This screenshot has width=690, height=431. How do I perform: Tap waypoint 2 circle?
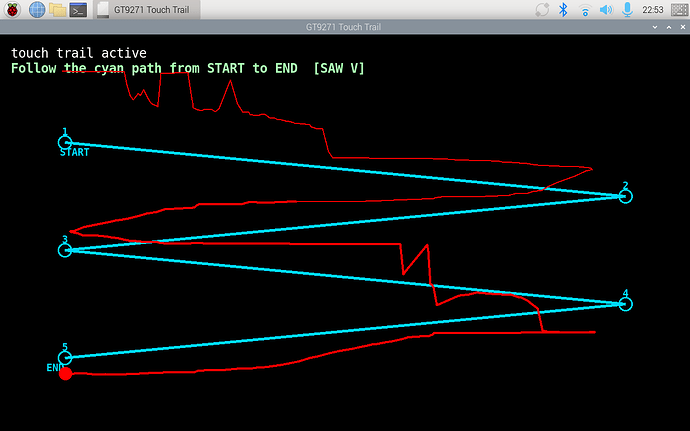[625, 196]
